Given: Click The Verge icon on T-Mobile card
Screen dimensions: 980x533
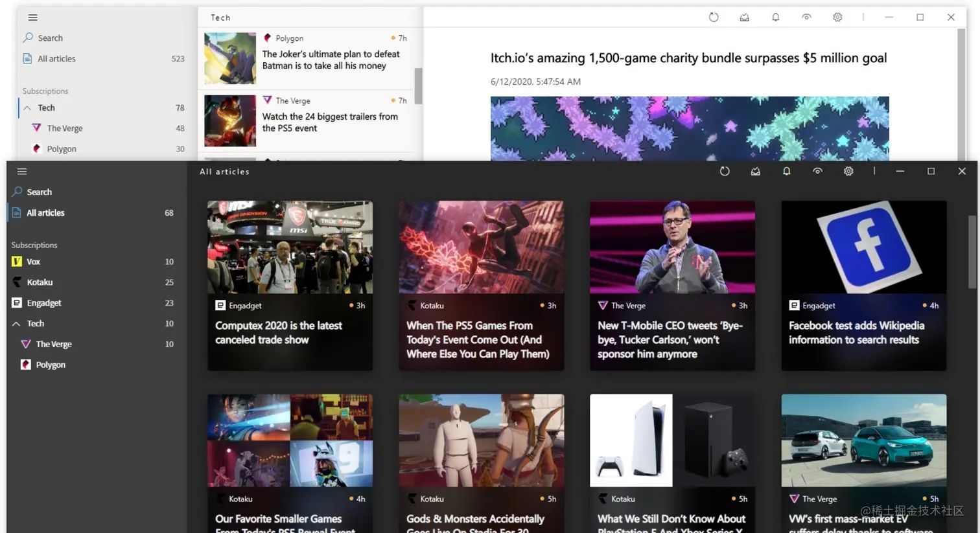Looking at the screenshot, I should click(x=603, y=306).
